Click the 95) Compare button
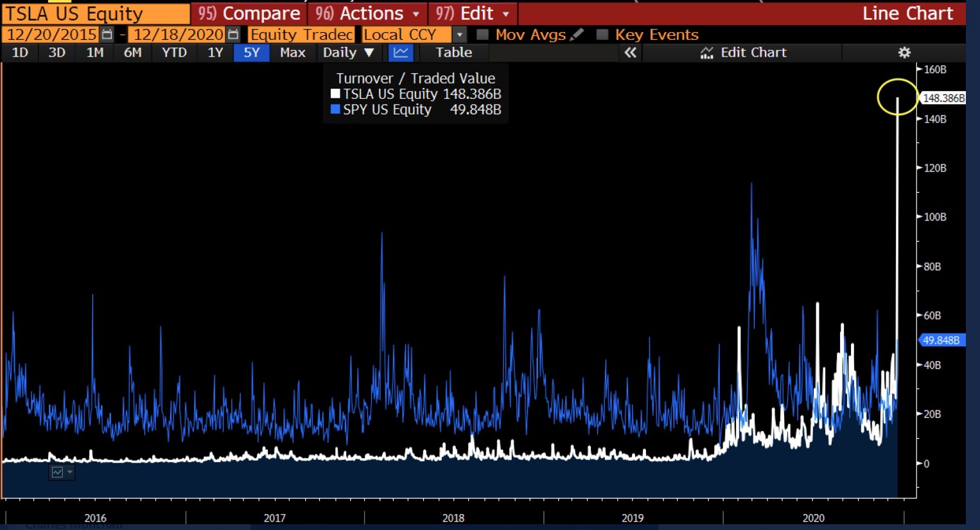The height and width of the screenshot is (530, 980). click(x=249, y=13)
